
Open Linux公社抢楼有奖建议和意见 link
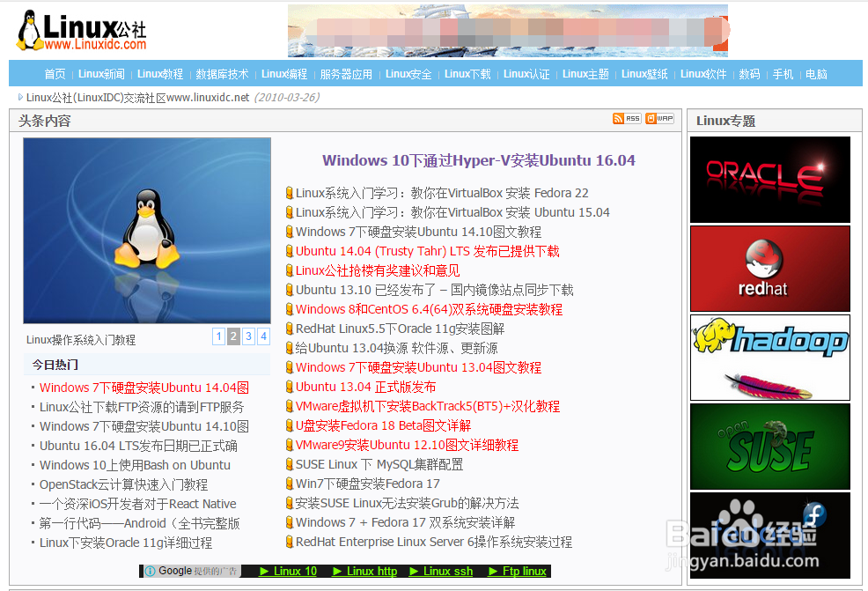pyautogui.click(x=378, y=270)
